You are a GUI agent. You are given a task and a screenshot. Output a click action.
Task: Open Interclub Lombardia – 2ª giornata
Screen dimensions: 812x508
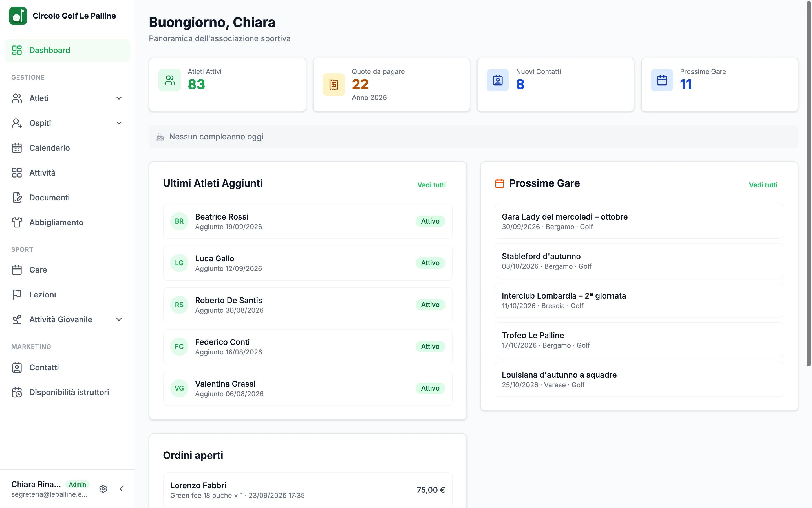(x=639, y=300)
